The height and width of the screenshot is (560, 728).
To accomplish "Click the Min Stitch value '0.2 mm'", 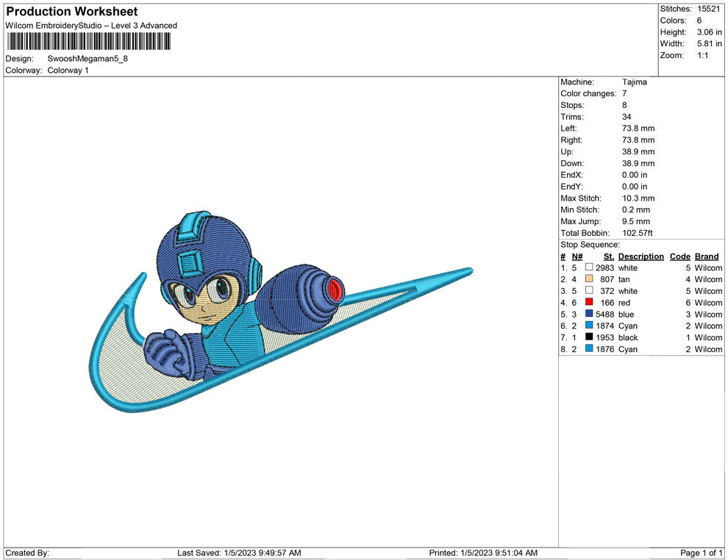I will click(636, 209).
